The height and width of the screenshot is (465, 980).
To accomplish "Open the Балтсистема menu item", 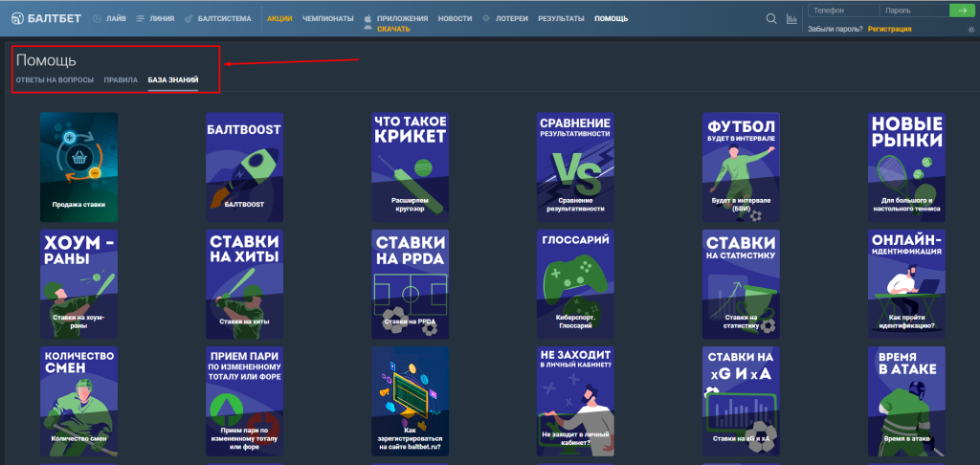I will pyautogui.click(x=224, y=19).
